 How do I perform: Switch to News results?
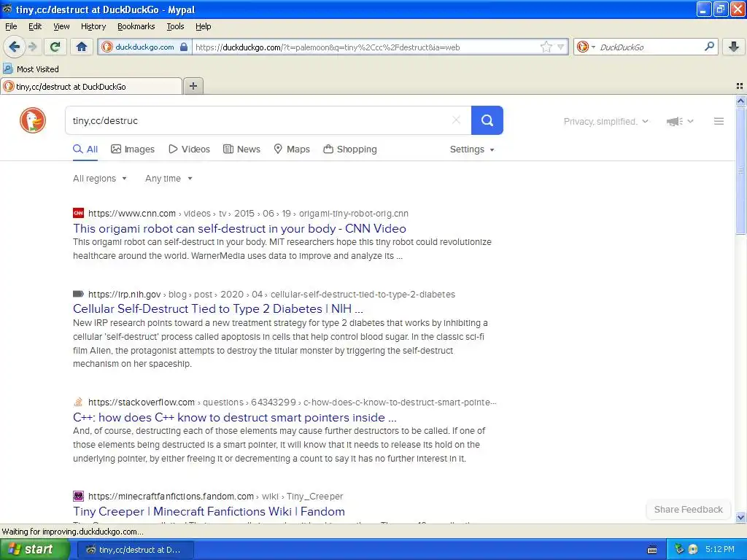(x=241, y=149)
